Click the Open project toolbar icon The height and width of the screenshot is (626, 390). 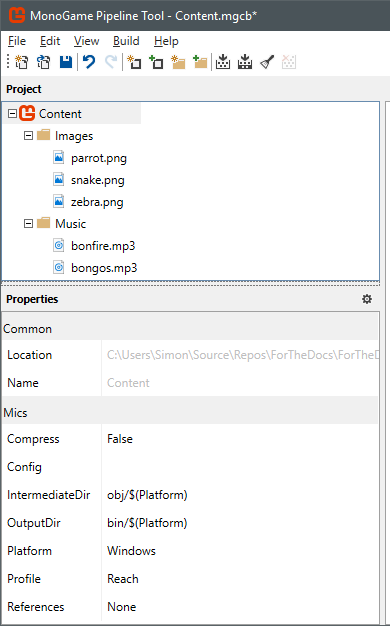44,62
